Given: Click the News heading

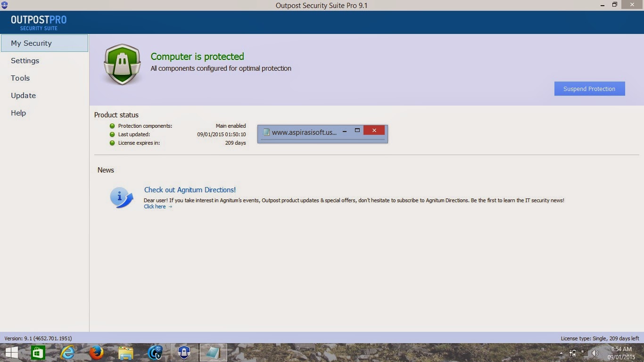Looking at the screenshot, I should click(x=106, y=170).
